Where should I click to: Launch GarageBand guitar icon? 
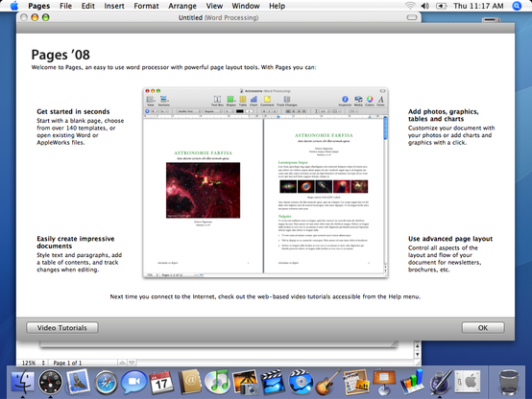(327, 383)
